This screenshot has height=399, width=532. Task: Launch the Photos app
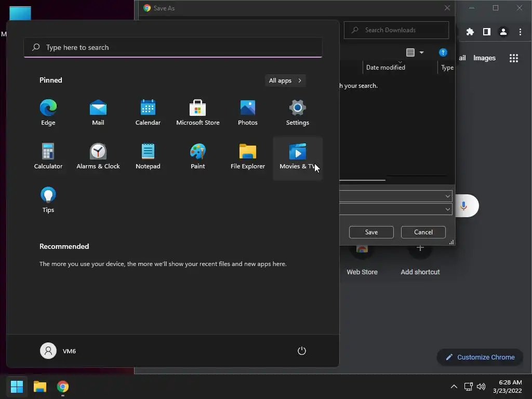248,113
